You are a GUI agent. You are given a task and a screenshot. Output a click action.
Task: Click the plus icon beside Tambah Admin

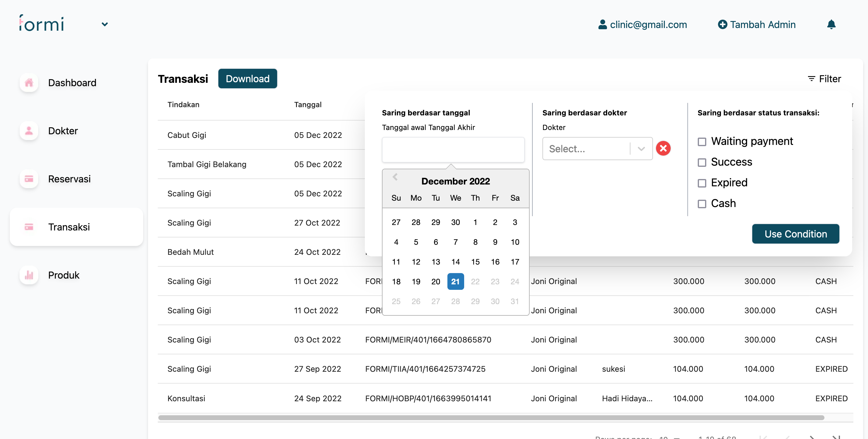[722, 24]
